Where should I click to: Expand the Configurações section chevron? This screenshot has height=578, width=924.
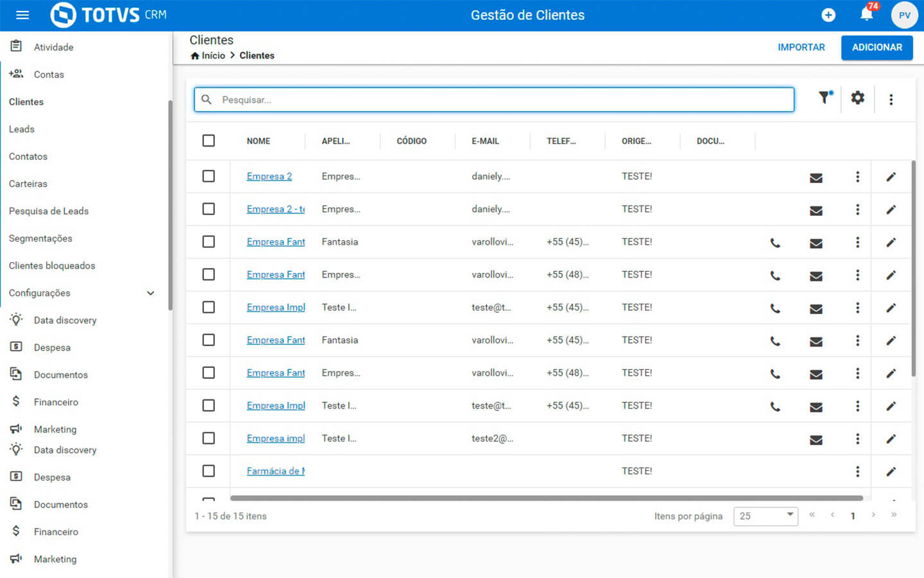pyautogui.click(x=151, y=293)
